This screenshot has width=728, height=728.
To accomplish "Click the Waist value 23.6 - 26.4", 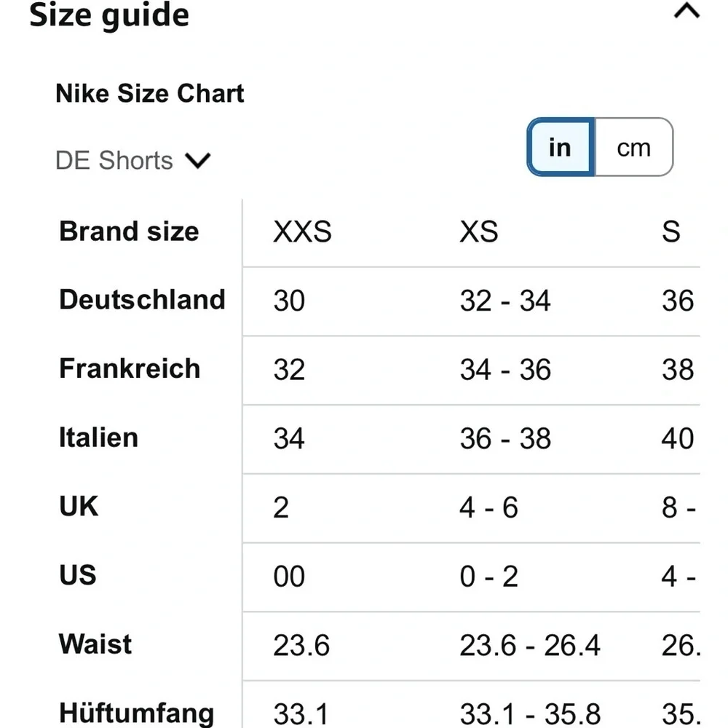I will 530,645.
